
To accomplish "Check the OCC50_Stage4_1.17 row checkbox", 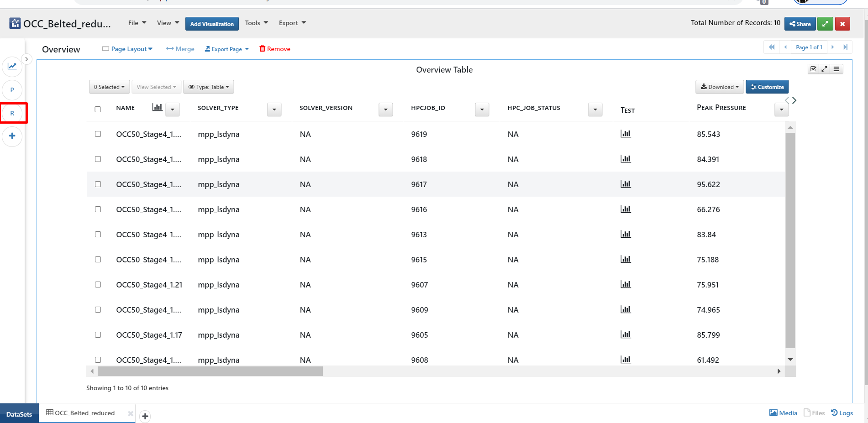I will coord(98,335).
